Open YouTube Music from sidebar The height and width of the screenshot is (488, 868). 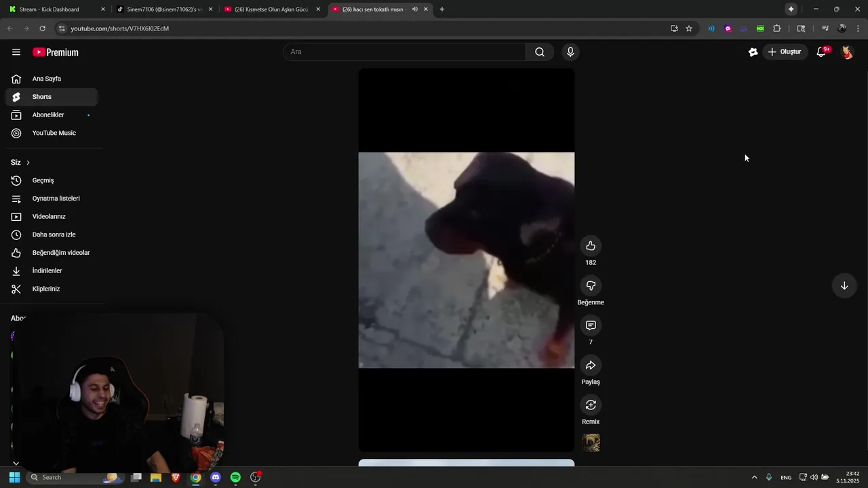pos(52,133)
